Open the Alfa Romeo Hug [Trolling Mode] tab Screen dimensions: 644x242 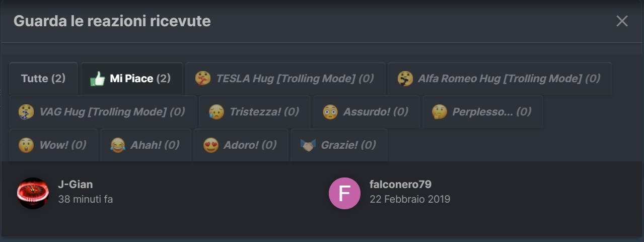[x=509, y=78]
